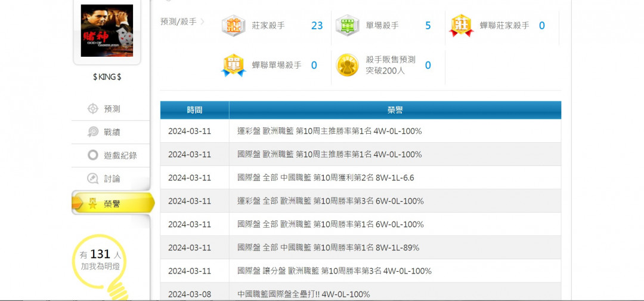The height and width of the screenshot is (301, 644).
Task: Click the 榮譽 star icon in sidebar
Action: click(93, 203)
